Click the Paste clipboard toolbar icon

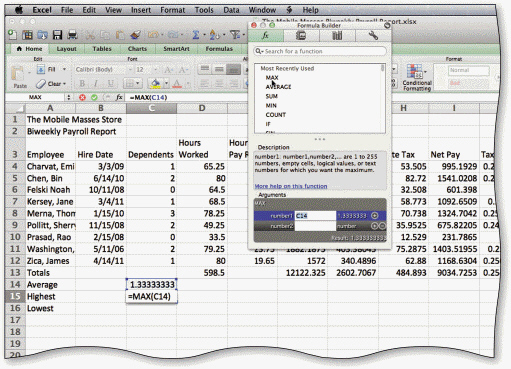click(120, 35)
